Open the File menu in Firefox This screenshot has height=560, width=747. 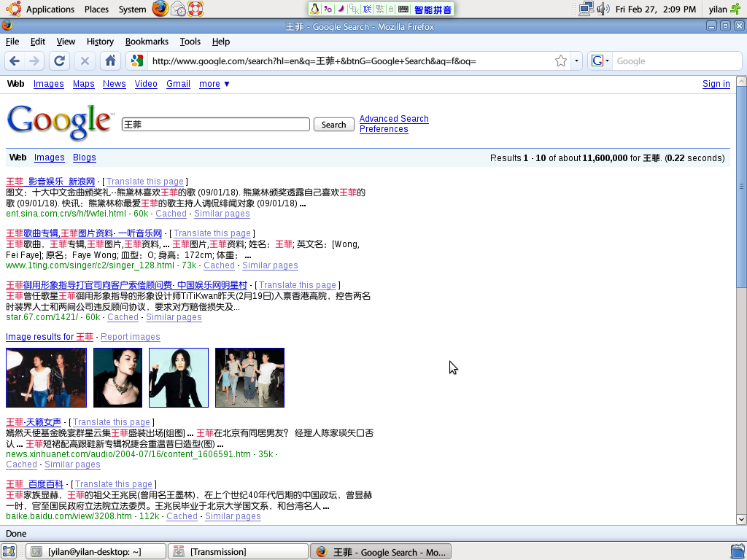click(12, 42)
